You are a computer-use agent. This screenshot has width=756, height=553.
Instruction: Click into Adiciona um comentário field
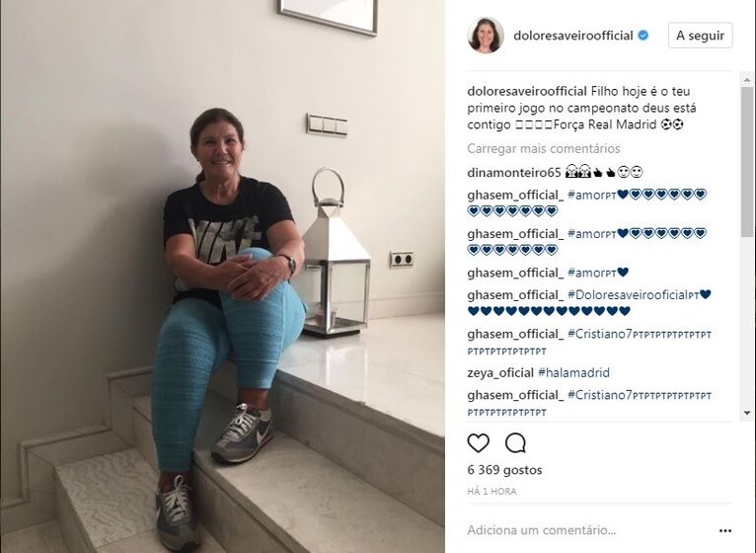click(542, 530)
